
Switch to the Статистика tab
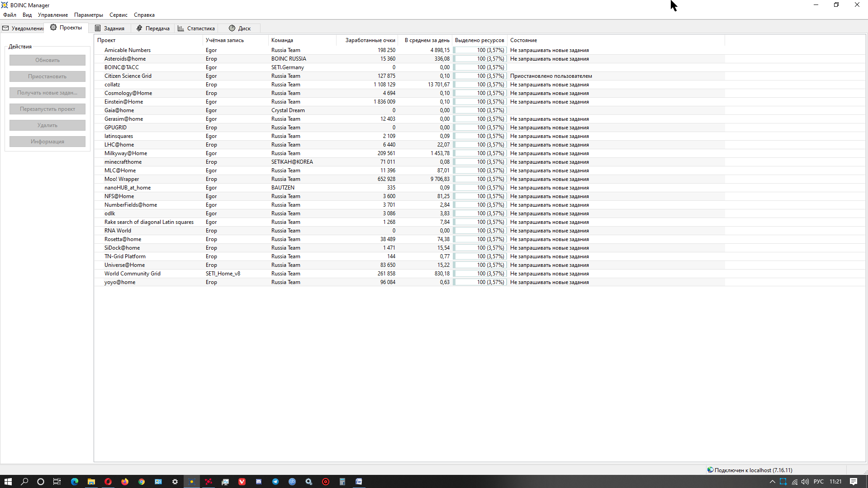pyautogui.click(x=196, y=28)
